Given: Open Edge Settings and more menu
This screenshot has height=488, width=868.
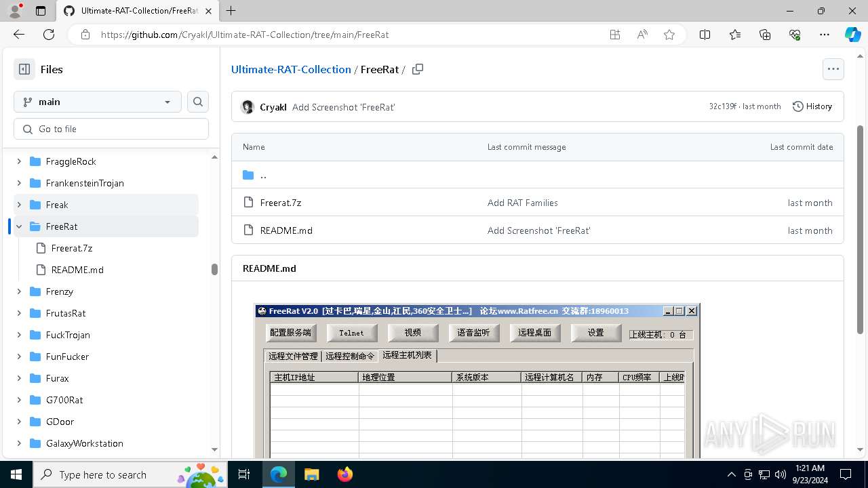Looking at the screenshot, I should [825, 35].
